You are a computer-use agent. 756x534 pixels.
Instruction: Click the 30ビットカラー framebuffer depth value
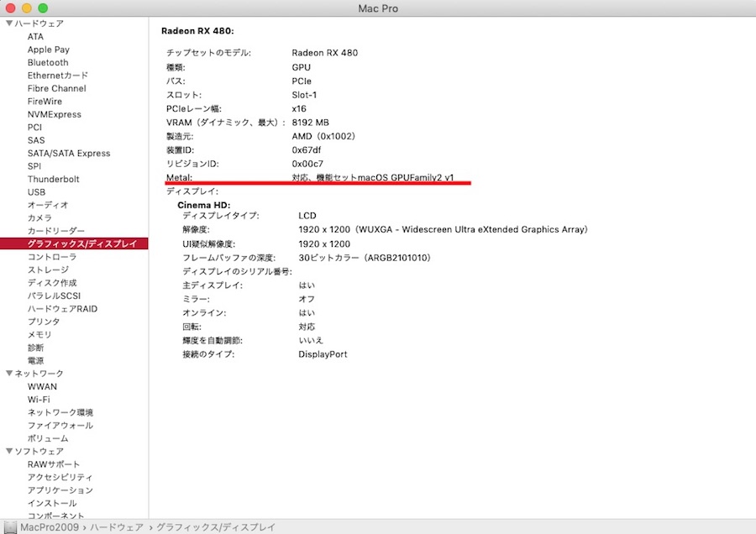365,258
